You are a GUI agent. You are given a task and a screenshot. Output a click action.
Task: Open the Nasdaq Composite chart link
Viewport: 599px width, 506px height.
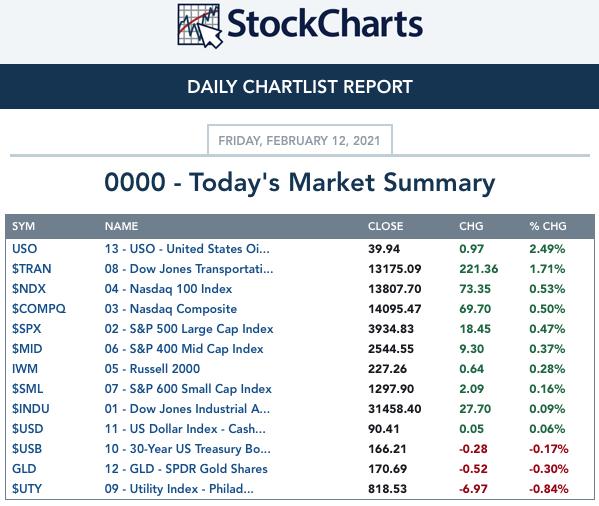(171, 309)
